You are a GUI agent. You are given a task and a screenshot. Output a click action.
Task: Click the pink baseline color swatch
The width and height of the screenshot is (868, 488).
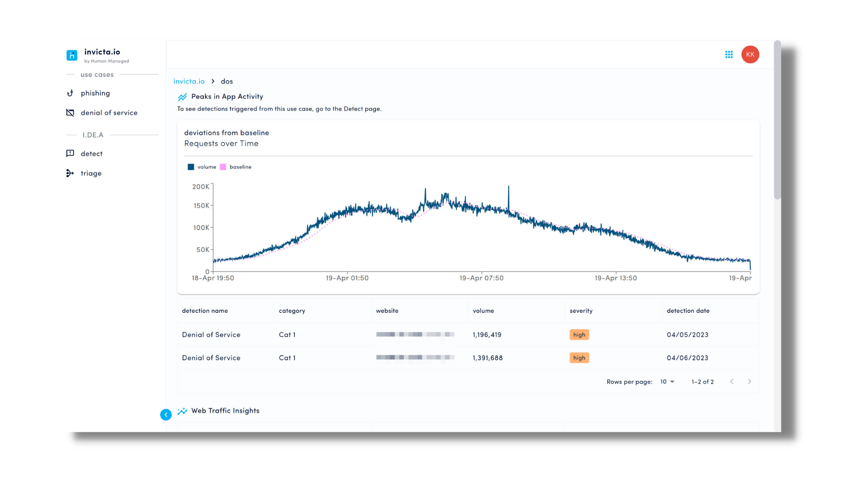223,167
